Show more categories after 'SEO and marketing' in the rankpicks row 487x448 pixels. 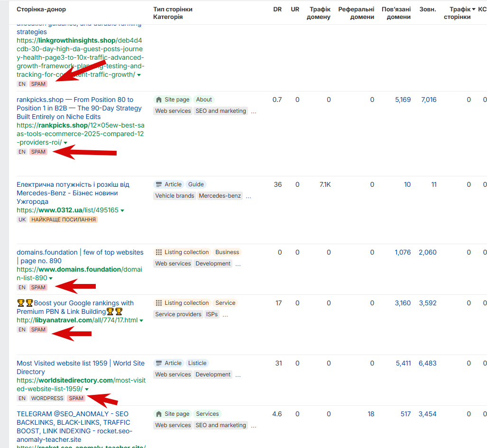click(254, 111)
